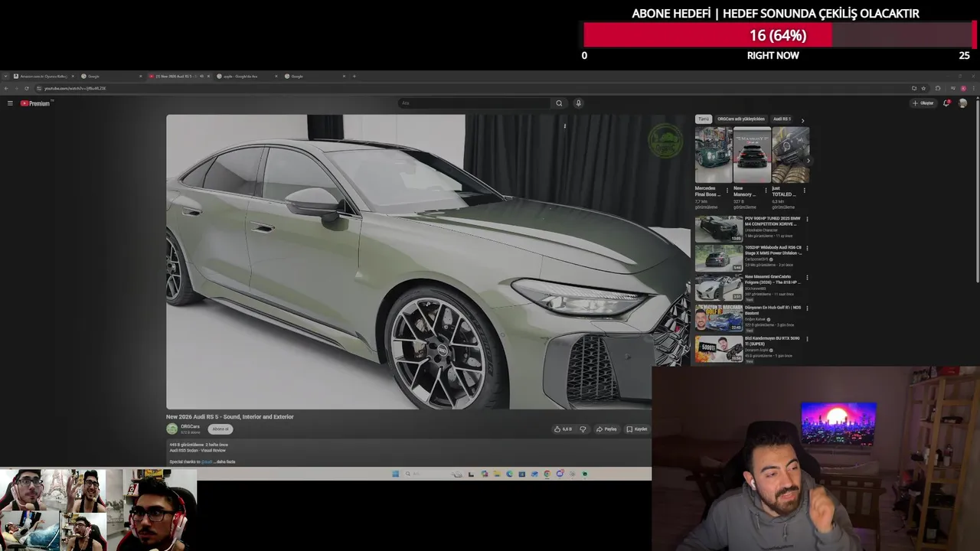Open options for the Maserati GranCabrio video

pyautogui.click(x=807, y=278)
